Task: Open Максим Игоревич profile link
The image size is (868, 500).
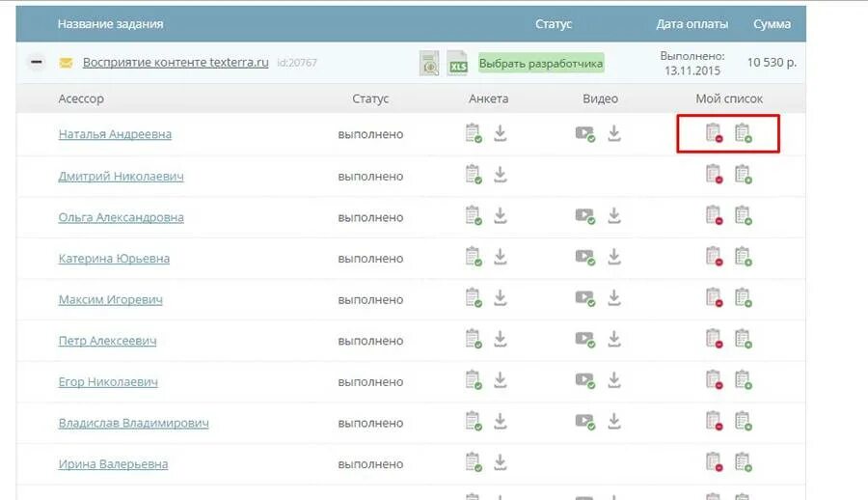Action: pyautogui.click(x=111, y=299)
